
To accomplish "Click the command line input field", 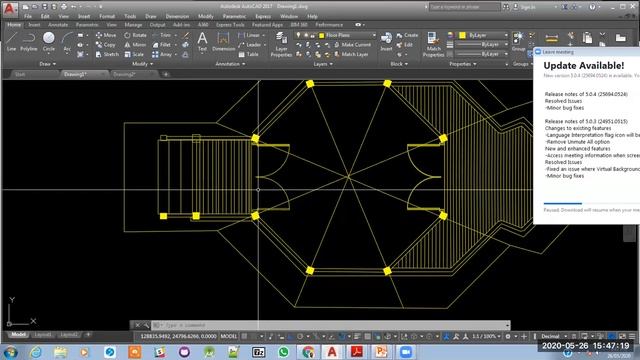I will click(331, 325).
